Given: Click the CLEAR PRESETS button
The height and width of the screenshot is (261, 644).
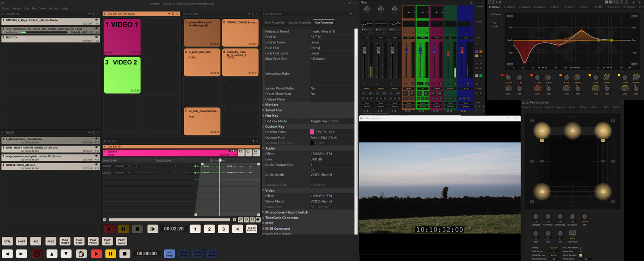Looking at the screenshot, I should (251, 229).
